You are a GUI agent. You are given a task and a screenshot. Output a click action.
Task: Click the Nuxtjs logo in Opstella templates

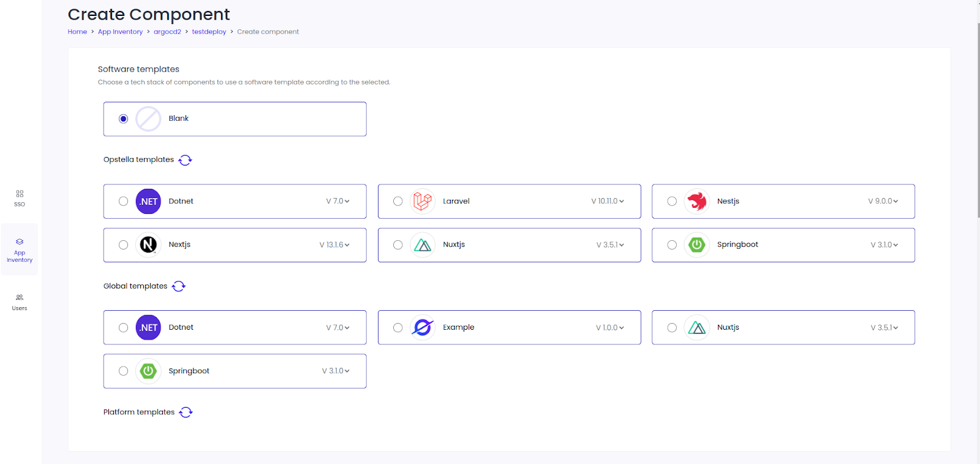[423, 245]
